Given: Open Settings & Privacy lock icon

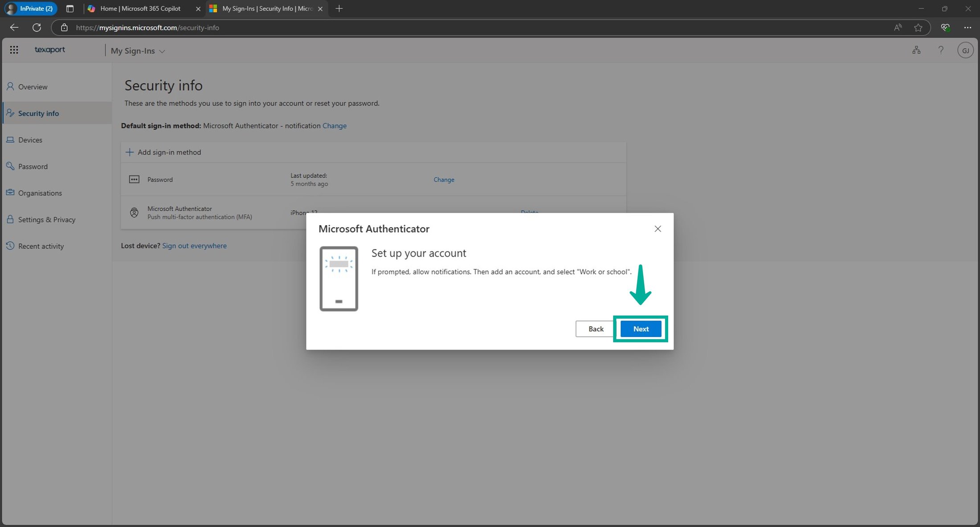Looking at the screenshot, I should pyautogui.click(x=10, y=219).
